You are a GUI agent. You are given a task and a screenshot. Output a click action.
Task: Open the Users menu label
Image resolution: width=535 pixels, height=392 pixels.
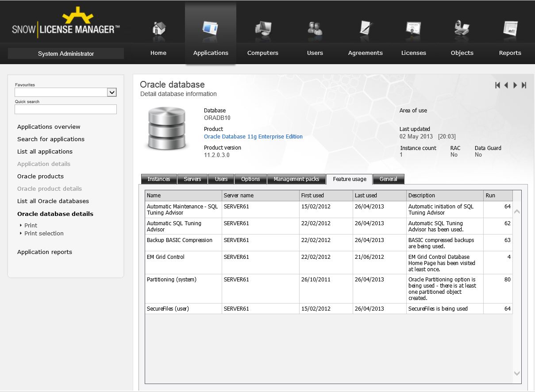[315, 53]
